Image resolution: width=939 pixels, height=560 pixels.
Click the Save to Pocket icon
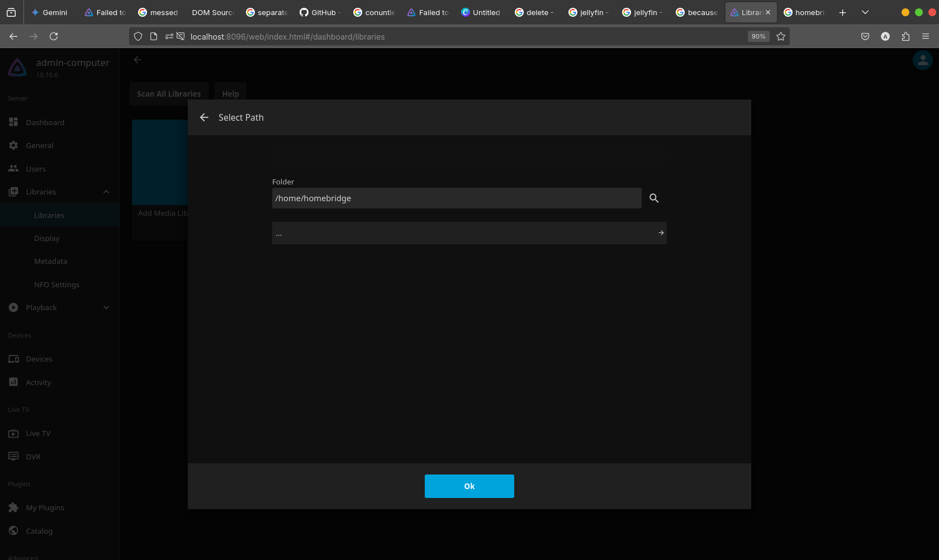click(865, 36)
